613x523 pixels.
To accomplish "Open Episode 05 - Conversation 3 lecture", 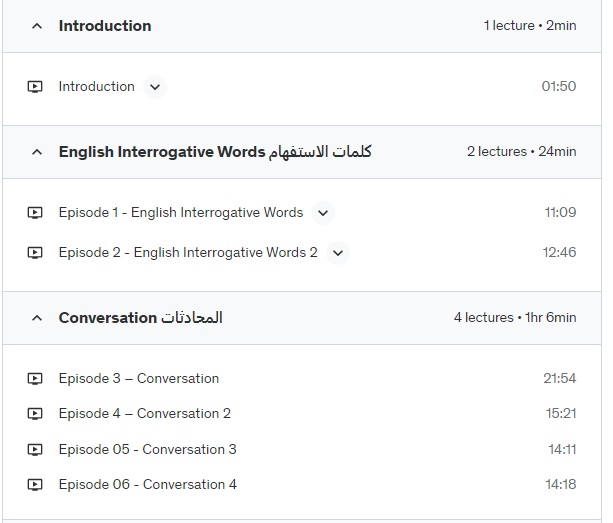I will tap(147, 450).
